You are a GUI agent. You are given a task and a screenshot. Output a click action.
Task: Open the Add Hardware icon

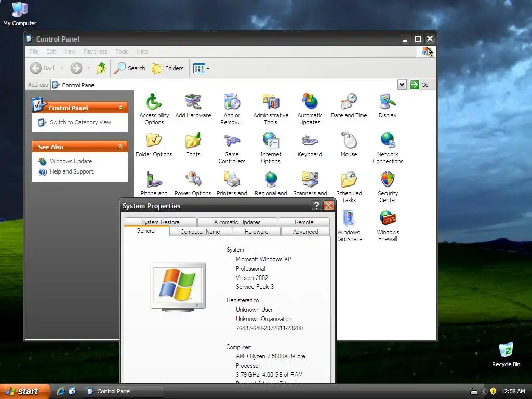point(193,106)
